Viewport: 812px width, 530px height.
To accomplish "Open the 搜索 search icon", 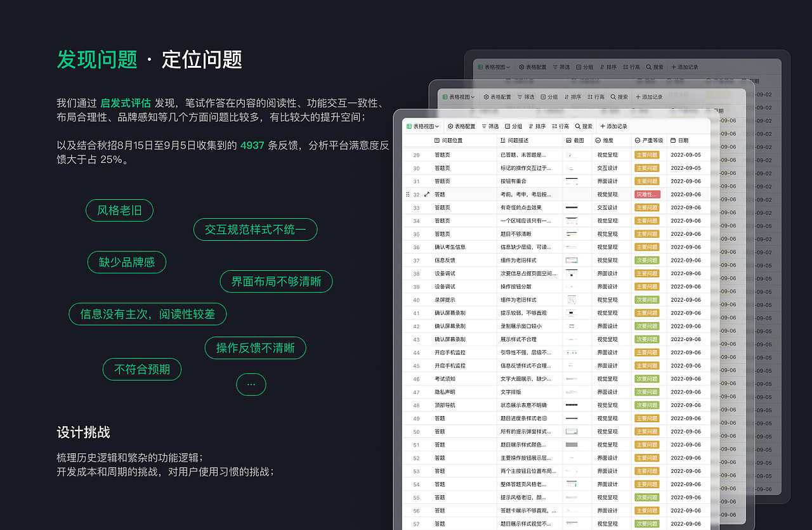I will (577, 126).
